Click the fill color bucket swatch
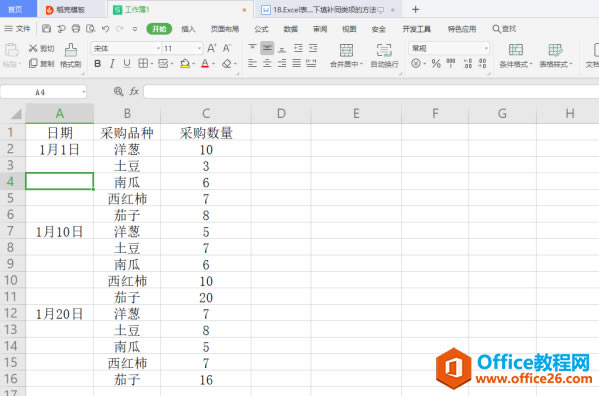This screenshot has width=599, height=396. pyautogui.click(x=185, y=63)
